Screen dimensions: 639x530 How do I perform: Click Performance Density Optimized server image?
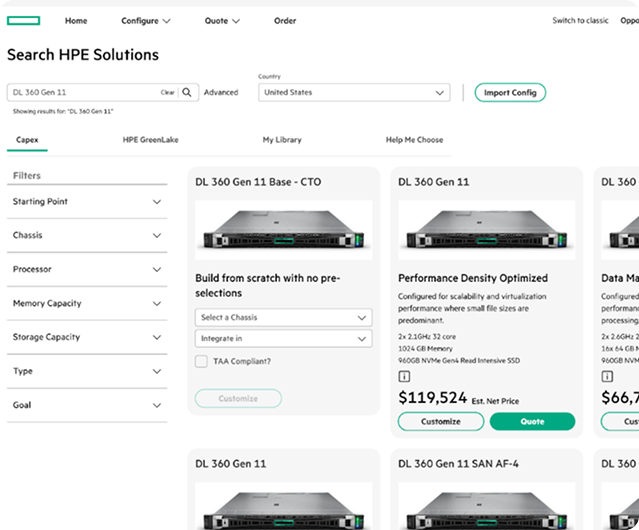[x=487, y=230]
